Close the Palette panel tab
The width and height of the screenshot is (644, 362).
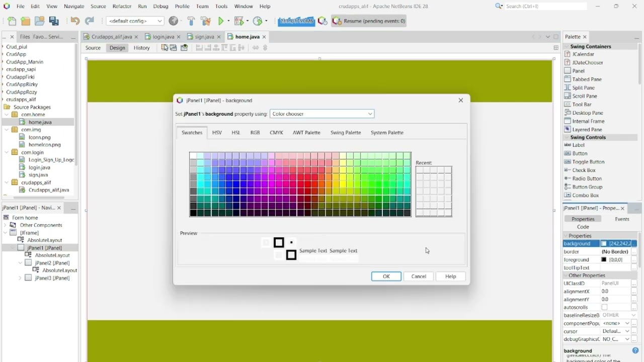tap(585, 37)
